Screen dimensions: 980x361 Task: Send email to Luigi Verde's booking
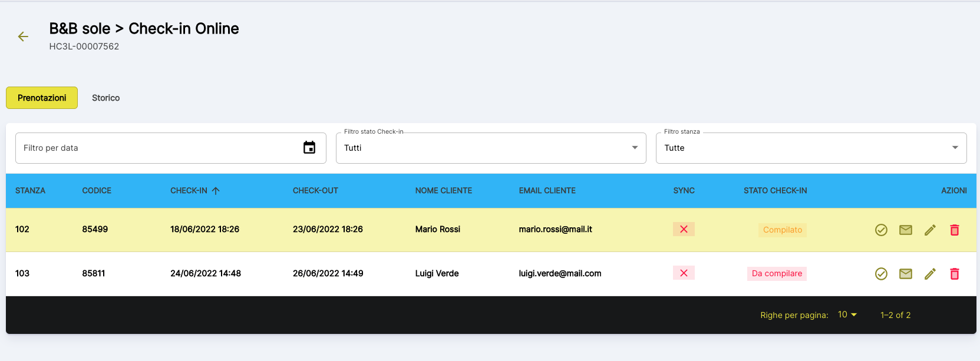click(906, 274)
